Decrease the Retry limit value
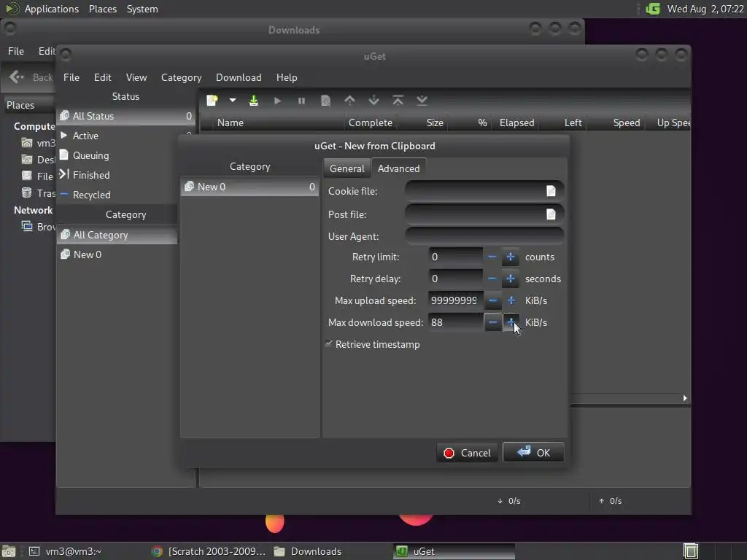Viewport: 747px width, 560px height. click(492, 257)
